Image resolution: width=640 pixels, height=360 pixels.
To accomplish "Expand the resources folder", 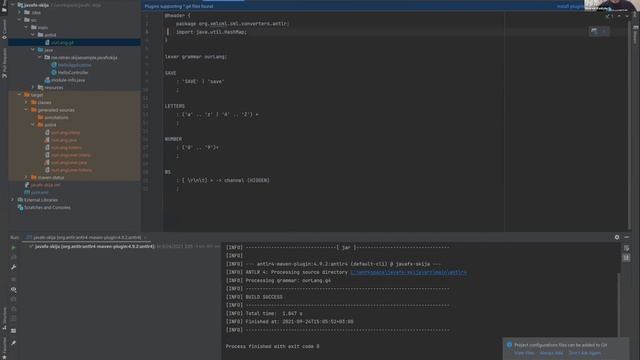I will click(x=33, y=87).
